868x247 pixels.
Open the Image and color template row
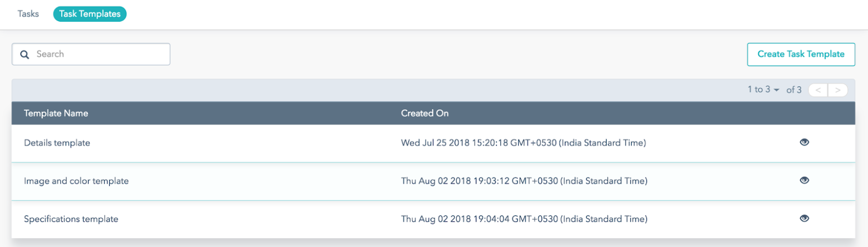[433, 181]
